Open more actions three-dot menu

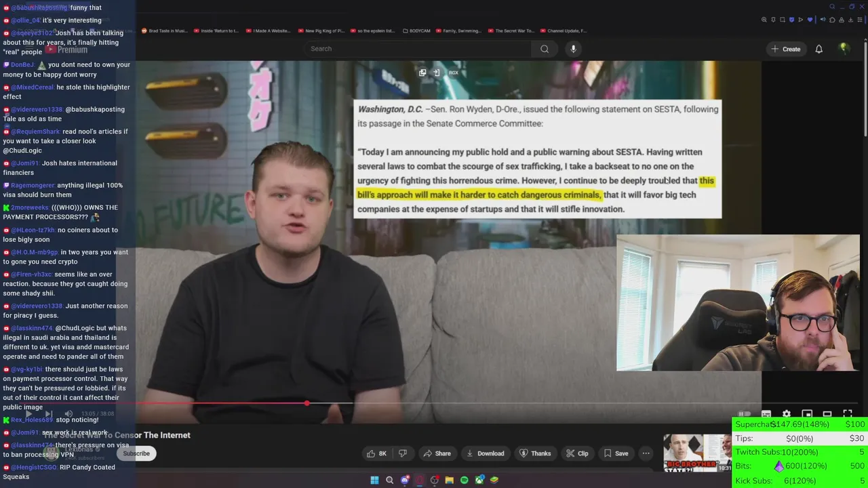click(x=646, y=453)
